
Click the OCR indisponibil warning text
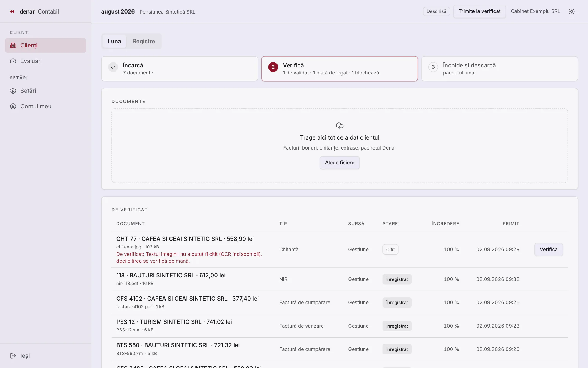click(x=189, y=258)
